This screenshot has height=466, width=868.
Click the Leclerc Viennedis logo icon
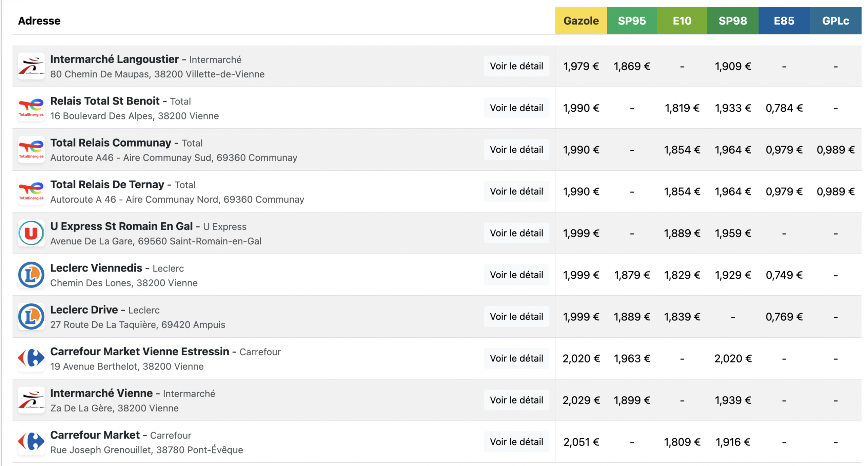point(31,275)
